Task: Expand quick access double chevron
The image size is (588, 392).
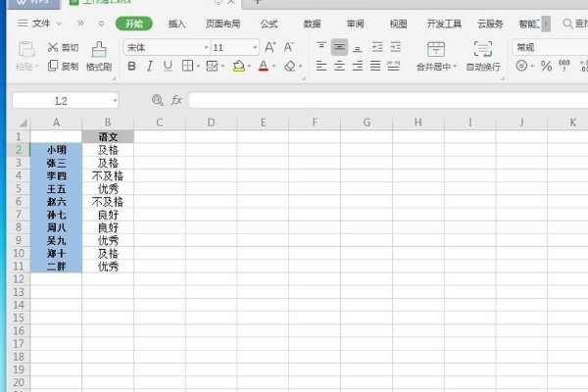Action: pos(80,24)
